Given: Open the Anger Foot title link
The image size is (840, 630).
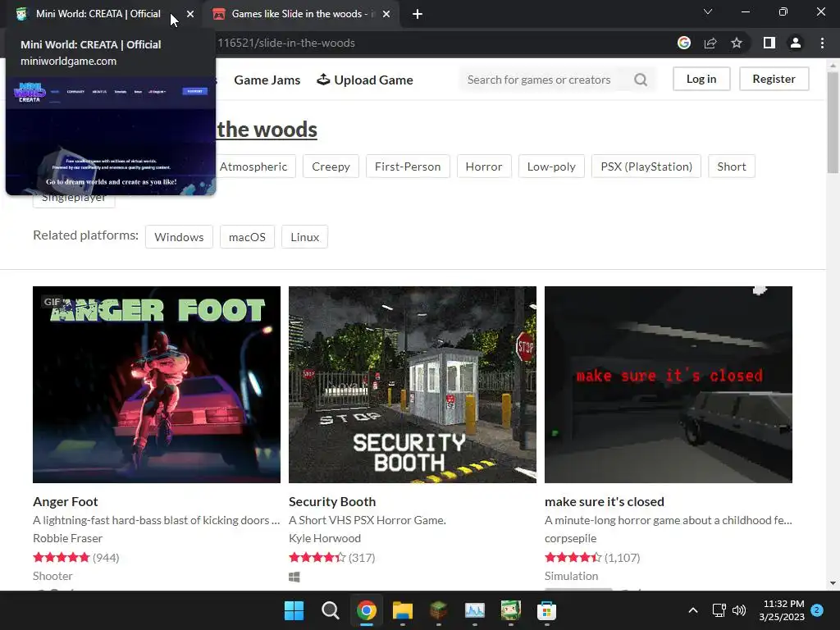Looking at the screenshot, I should tap(66, 501).
